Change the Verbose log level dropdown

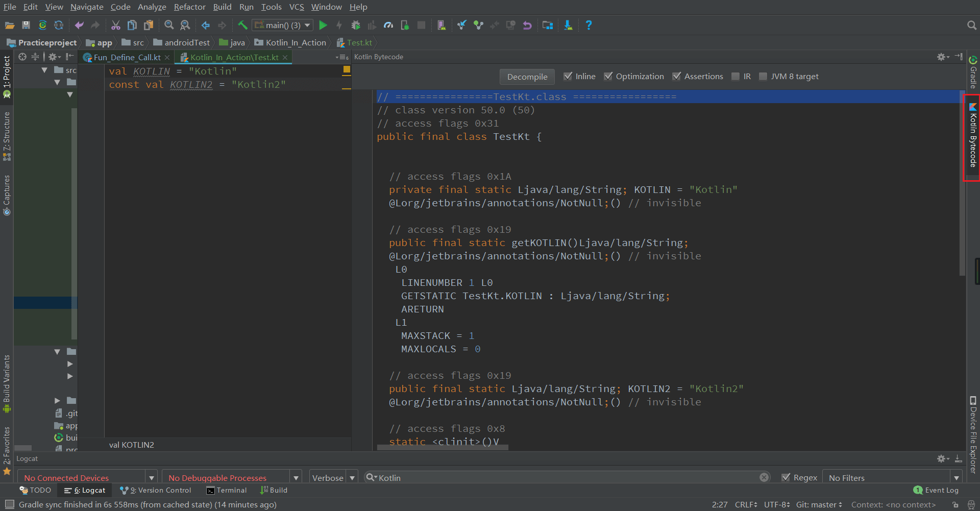(x=352, y=477)
